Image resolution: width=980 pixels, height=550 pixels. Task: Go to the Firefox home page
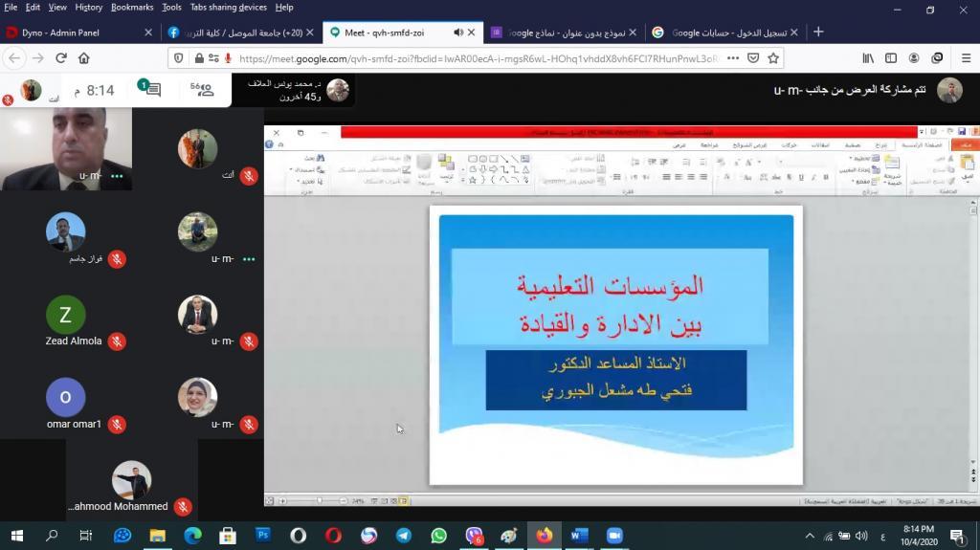[x=84, y=58]
